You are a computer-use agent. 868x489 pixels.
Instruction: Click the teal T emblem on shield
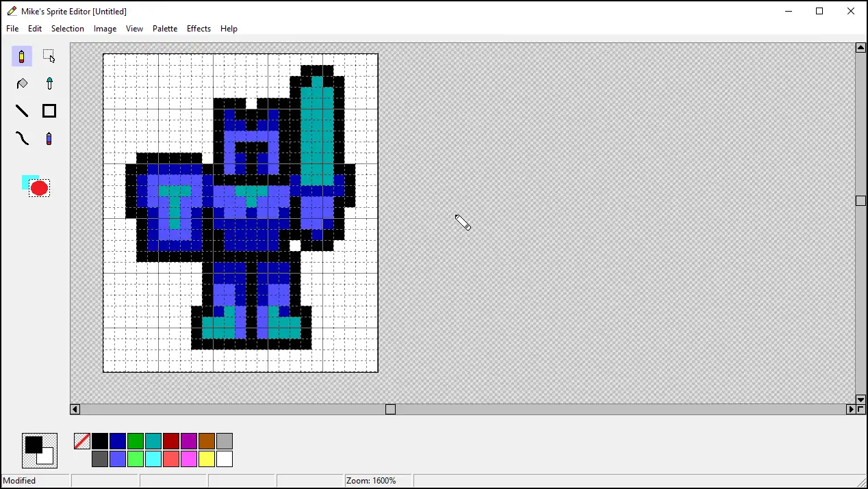tap(175, 207)
